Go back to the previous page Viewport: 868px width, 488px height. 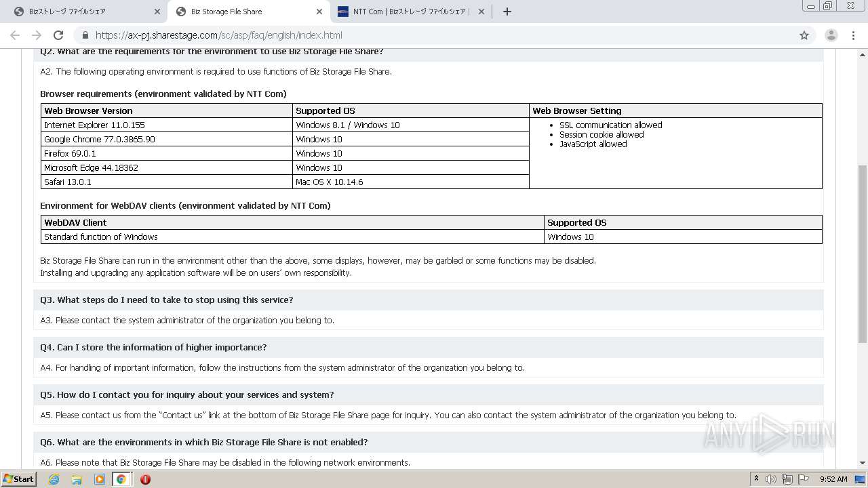pyautogui.click(x=15, y=35)
